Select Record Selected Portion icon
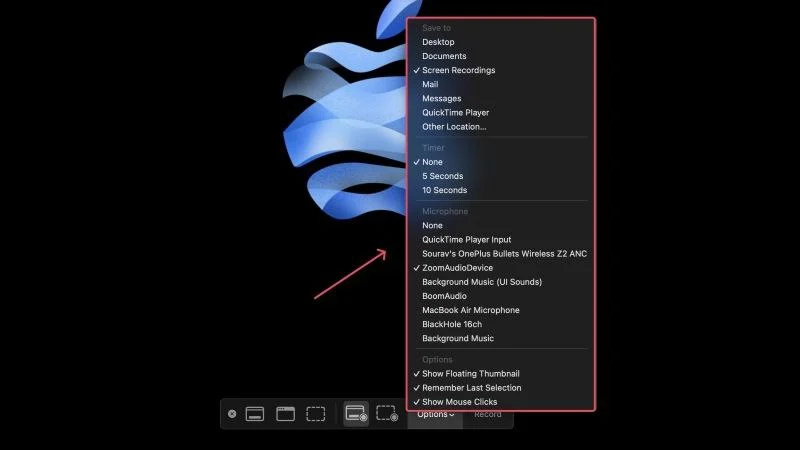Viewport: 800px width, 450px height. click(x=387, y=413)
